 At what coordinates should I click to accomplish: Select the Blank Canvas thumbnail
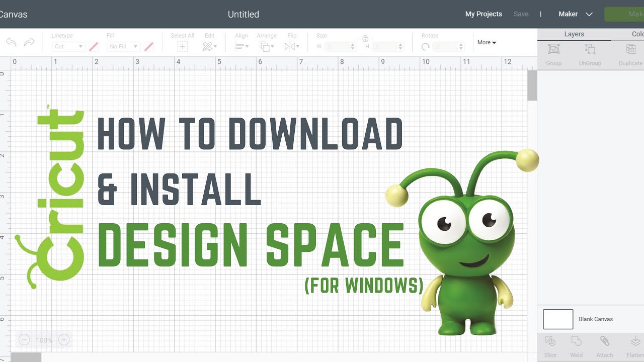click(558, 319)
